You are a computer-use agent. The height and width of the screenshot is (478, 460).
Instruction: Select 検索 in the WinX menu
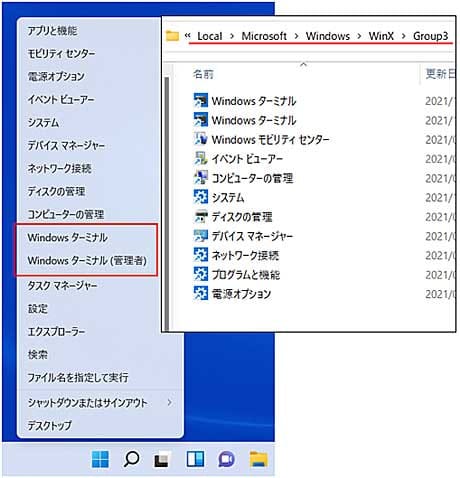tap(38, 355)
